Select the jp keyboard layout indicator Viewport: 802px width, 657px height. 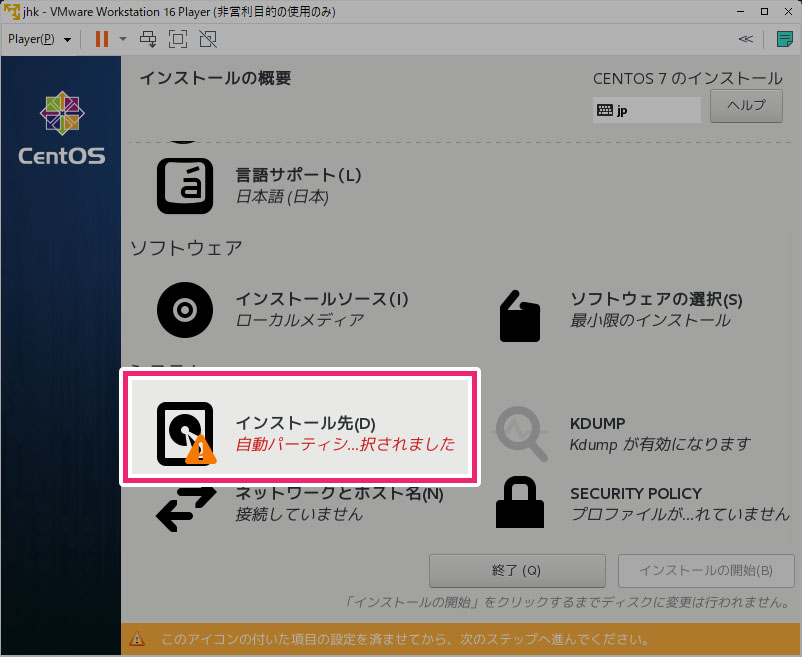coord(647,110)
